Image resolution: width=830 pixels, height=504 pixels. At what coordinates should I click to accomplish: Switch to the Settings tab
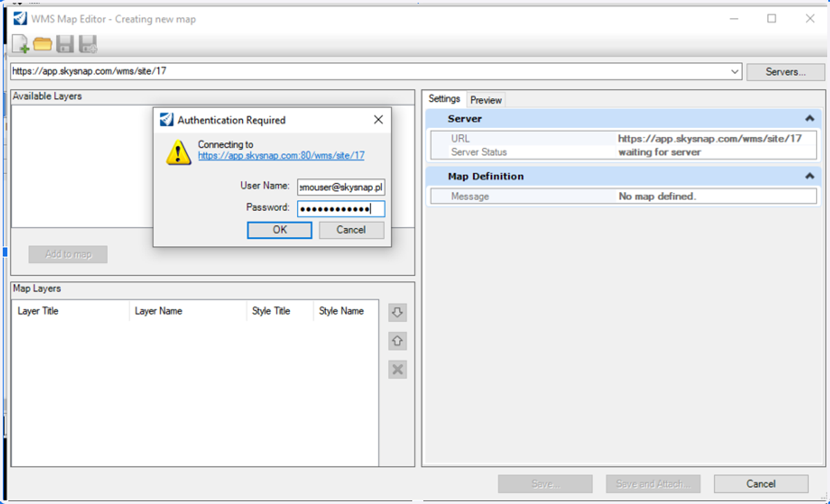[x=444, y=99]
